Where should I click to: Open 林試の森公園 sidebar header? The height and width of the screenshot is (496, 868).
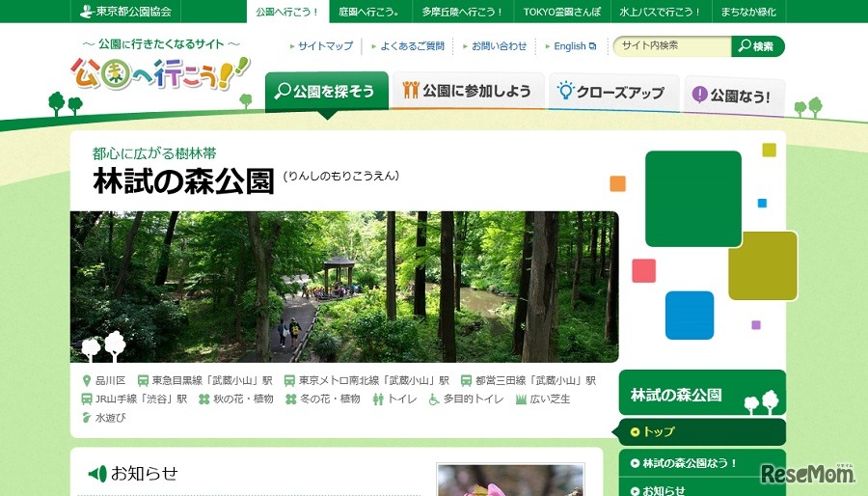point(702,393)
